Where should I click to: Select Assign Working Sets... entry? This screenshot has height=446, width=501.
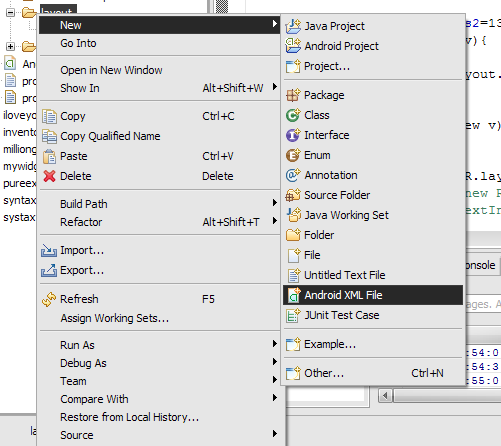(160, 318)
